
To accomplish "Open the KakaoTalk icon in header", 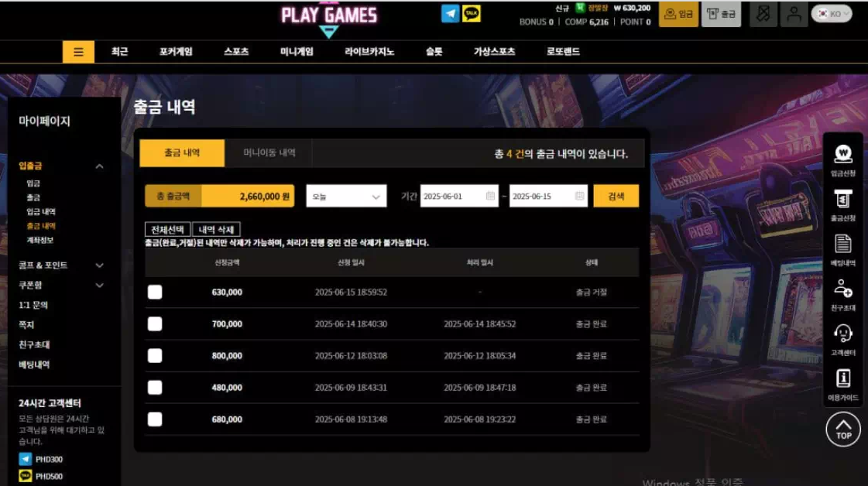I will pyautogui.click(x=472, y=14).
